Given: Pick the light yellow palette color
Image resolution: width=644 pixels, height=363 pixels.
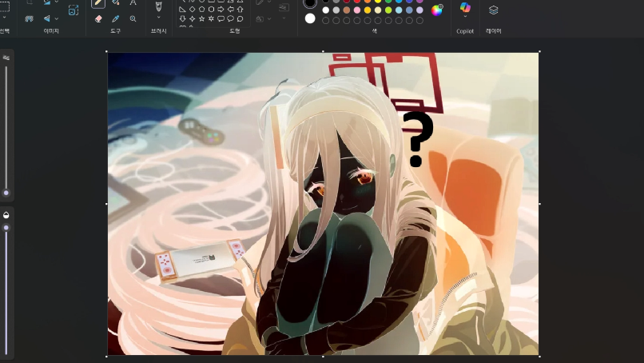Looking at the screenshot, I should [378, 10].
